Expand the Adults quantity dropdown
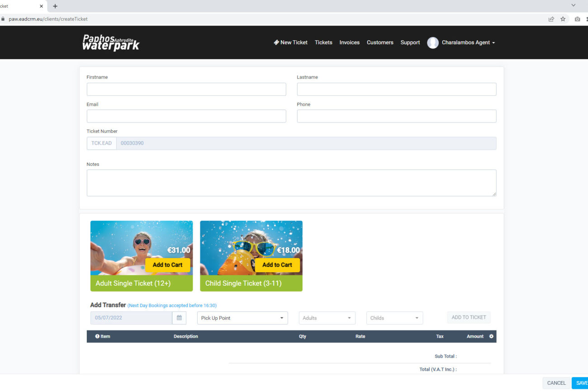Viewport: 588px width, 392px height. (327, 318)
